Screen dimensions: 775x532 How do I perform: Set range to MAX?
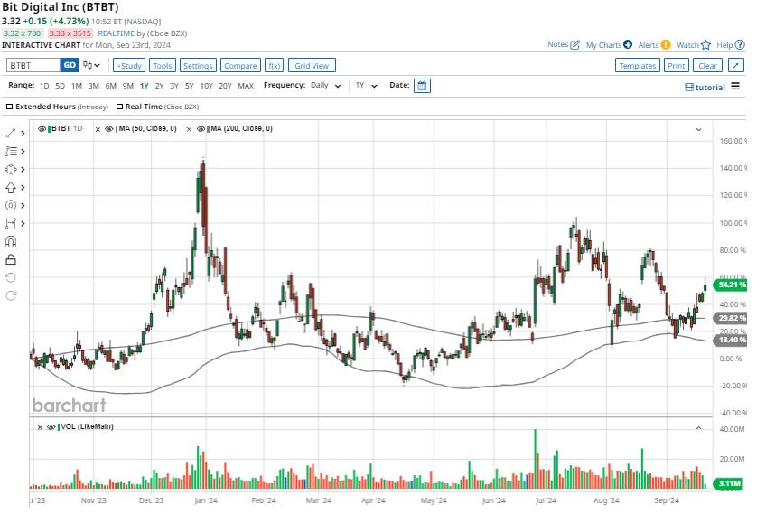tap(246, 86)
